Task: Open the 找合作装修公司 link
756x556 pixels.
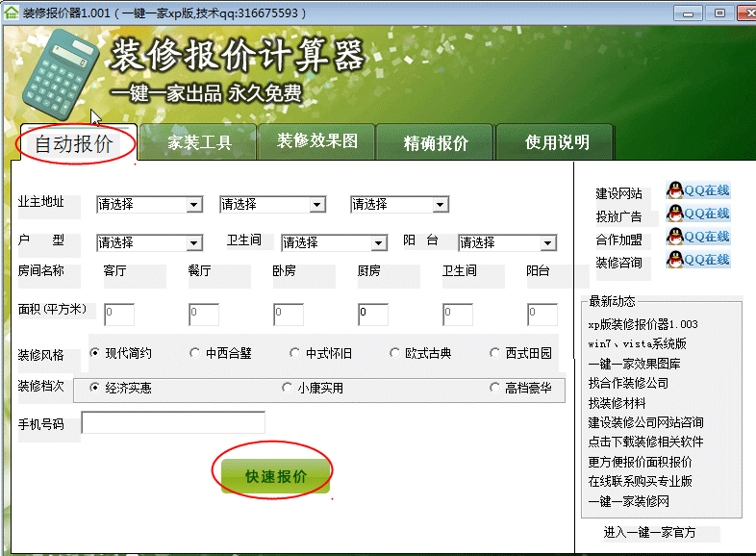Action: click(x=628, y=384)
